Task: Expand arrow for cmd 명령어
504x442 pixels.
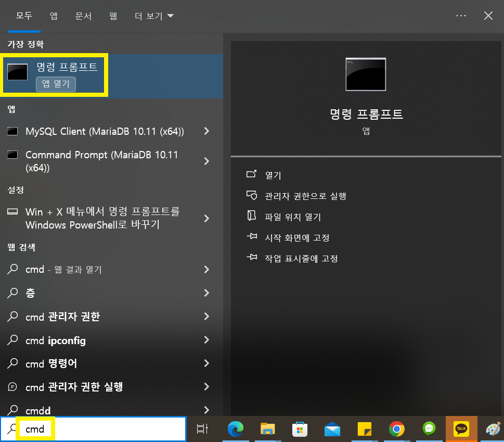Action: point(206,363)
